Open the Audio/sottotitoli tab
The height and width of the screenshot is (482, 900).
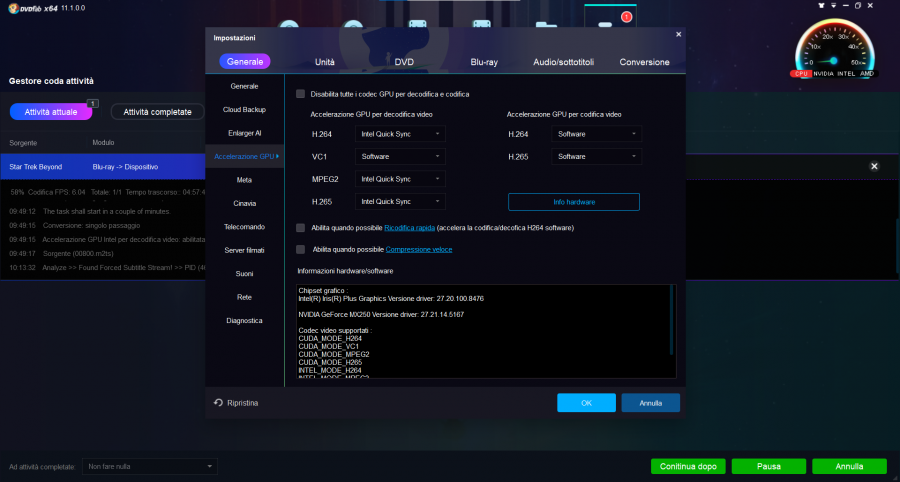pyautogui.click(x=564, y=62)
